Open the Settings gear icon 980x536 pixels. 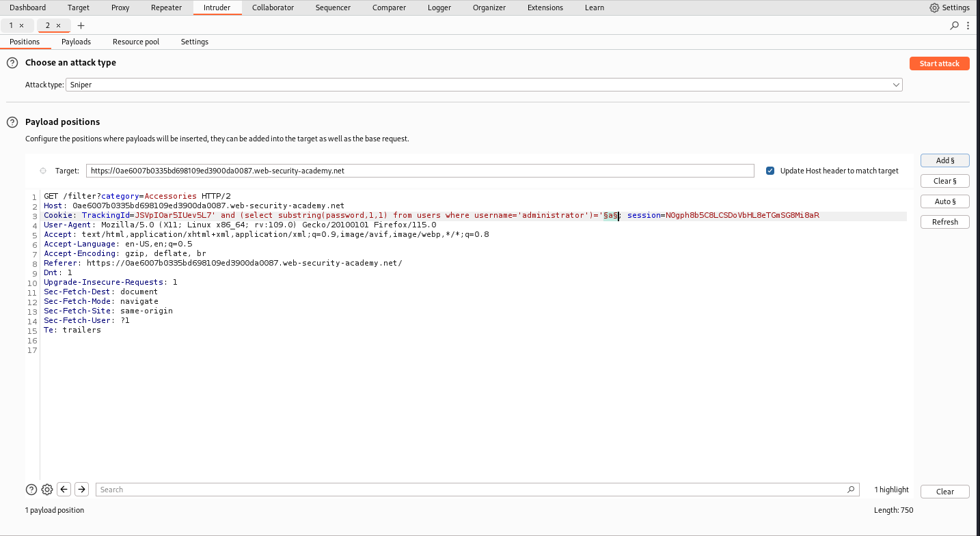[934, 8]
